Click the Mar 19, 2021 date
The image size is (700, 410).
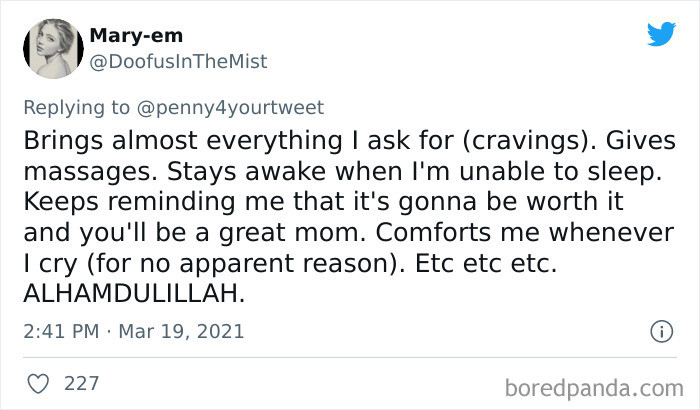pos(181,331)
